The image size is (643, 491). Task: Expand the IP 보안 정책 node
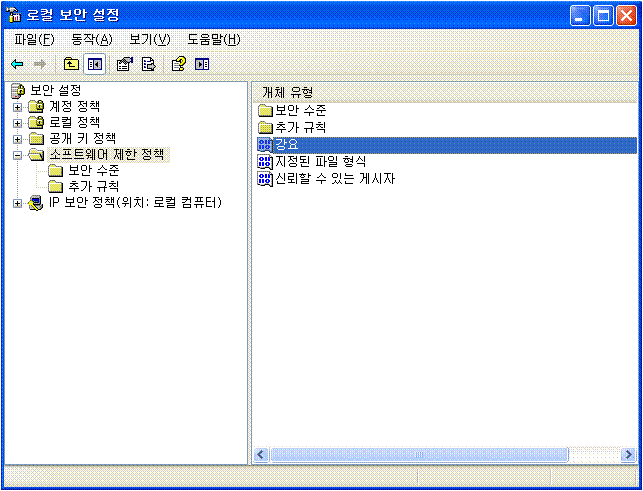(17, 203)
